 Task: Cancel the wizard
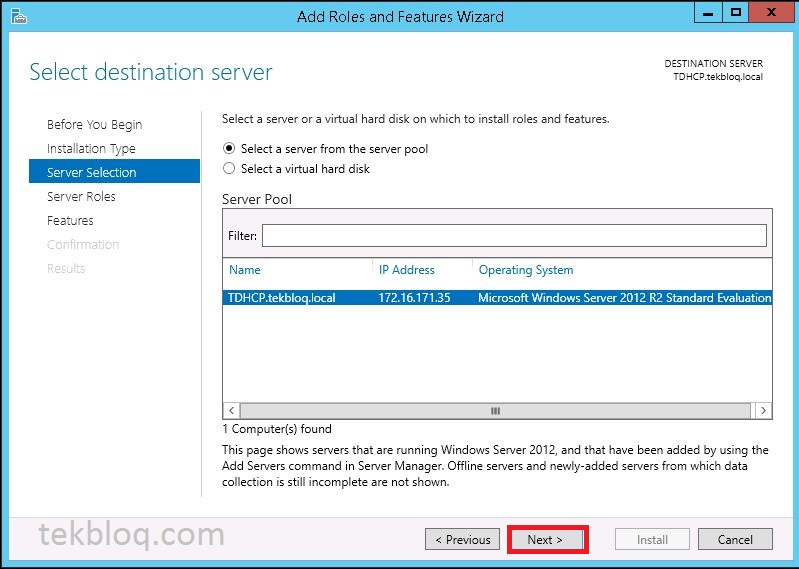(735, 539)
